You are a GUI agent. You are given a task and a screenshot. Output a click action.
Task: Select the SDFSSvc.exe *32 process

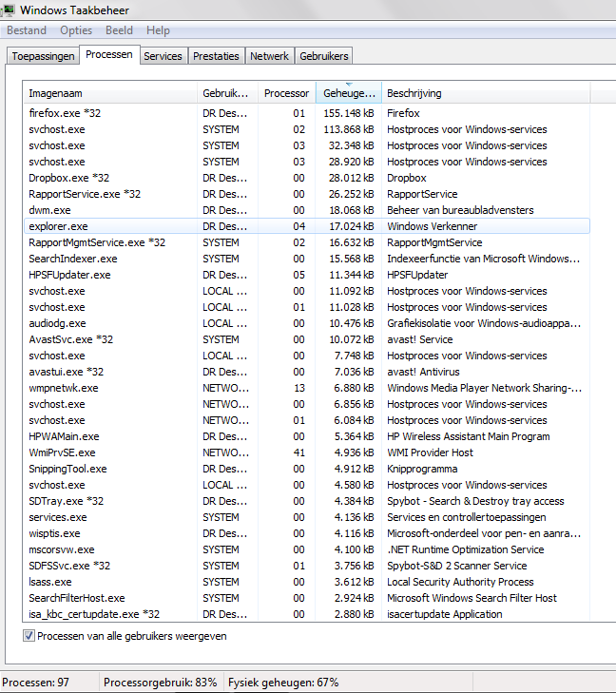click(307, 566)
